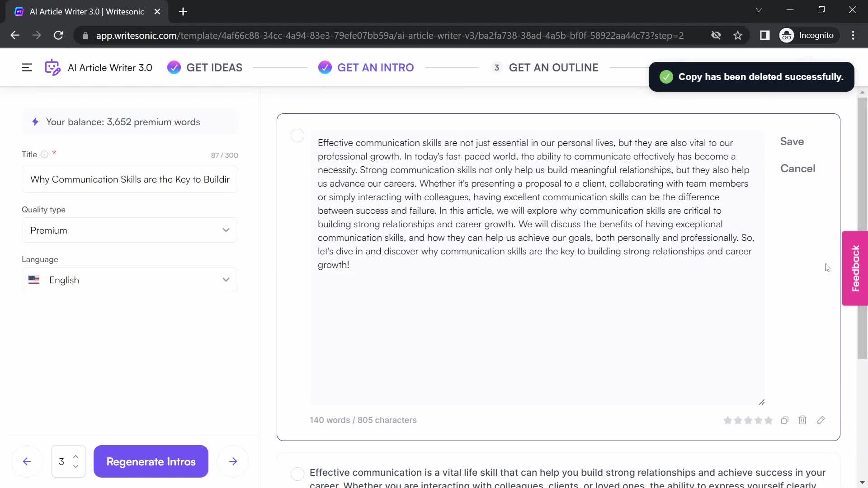
Task: Click the Writesonic logo menu icon
Action: click(x=52, y=67)
